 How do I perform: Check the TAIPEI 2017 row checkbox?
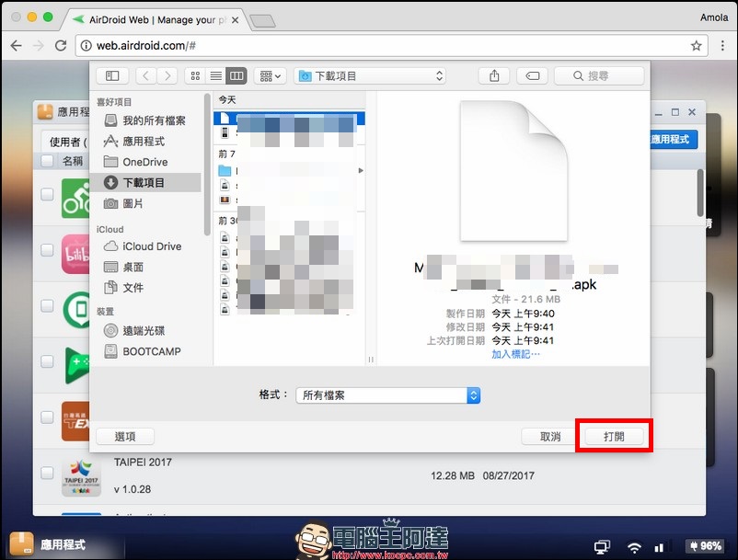point(47,473)
